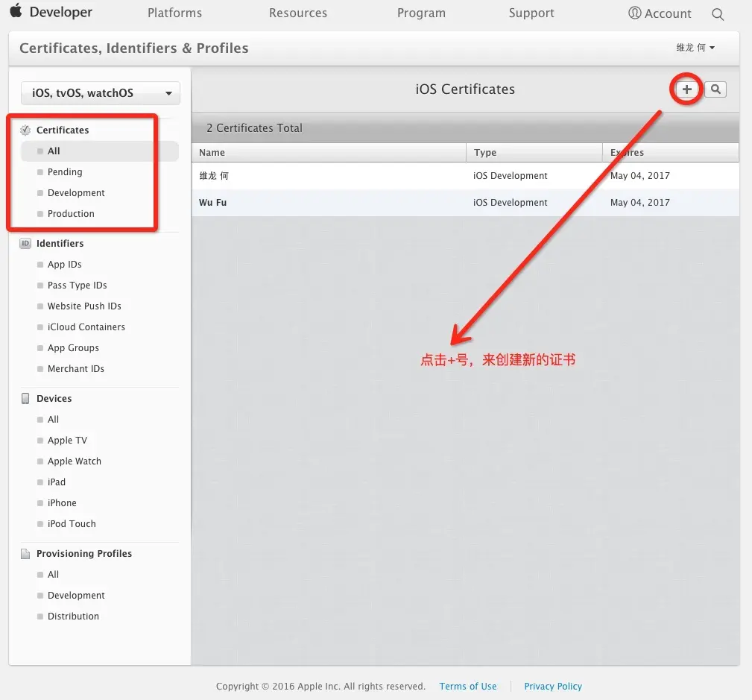Open Merchant IDs
Image resolution: width=752 pixels, height=700 pixels.
tap(76, 369)
